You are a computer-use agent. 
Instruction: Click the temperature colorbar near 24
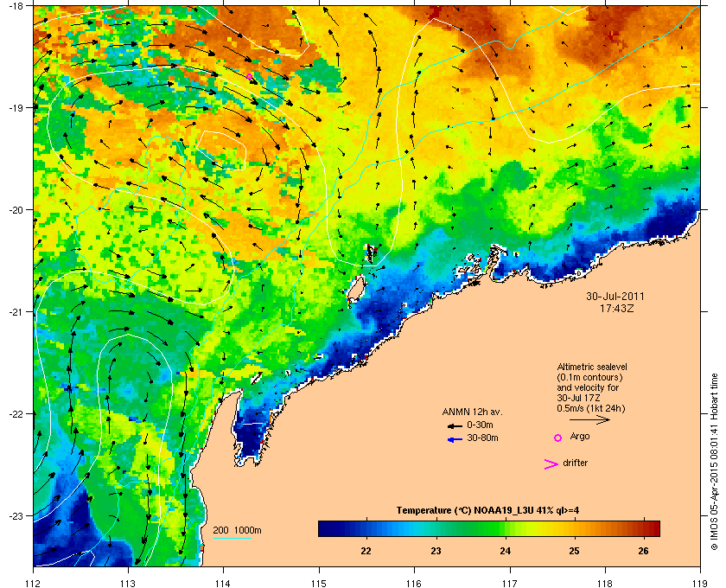[505, 528]
